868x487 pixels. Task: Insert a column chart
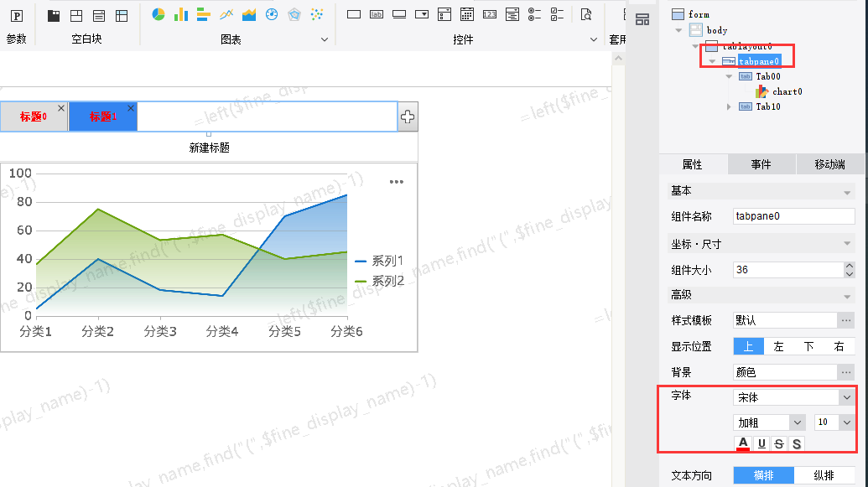click(181, 14)
